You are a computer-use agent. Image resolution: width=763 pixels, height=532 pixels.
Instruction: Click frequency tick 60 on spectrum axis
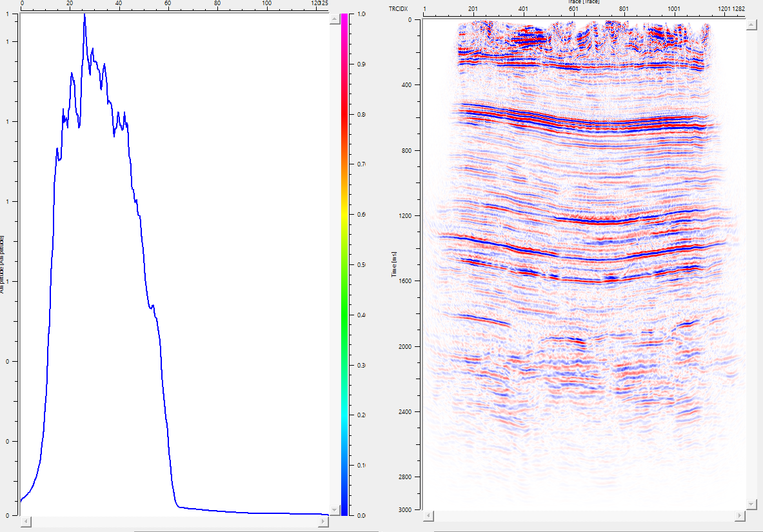(x=168, y=3)
